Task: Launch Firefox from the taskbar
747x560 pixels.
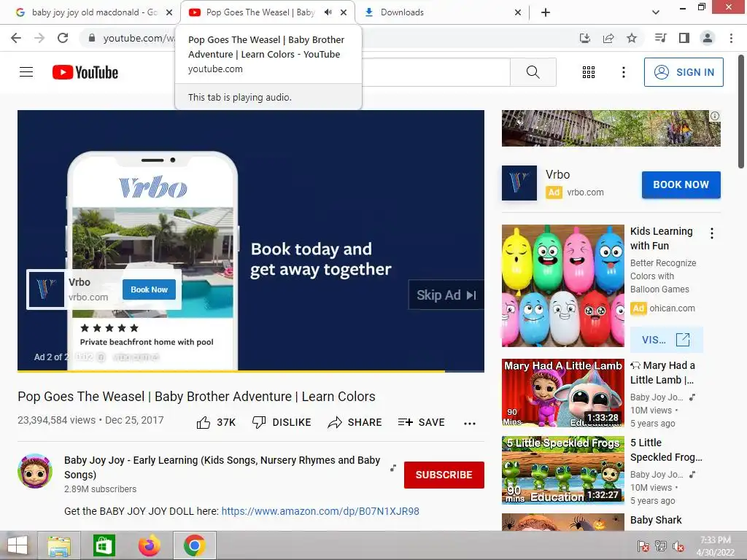Action: (149, 545)
